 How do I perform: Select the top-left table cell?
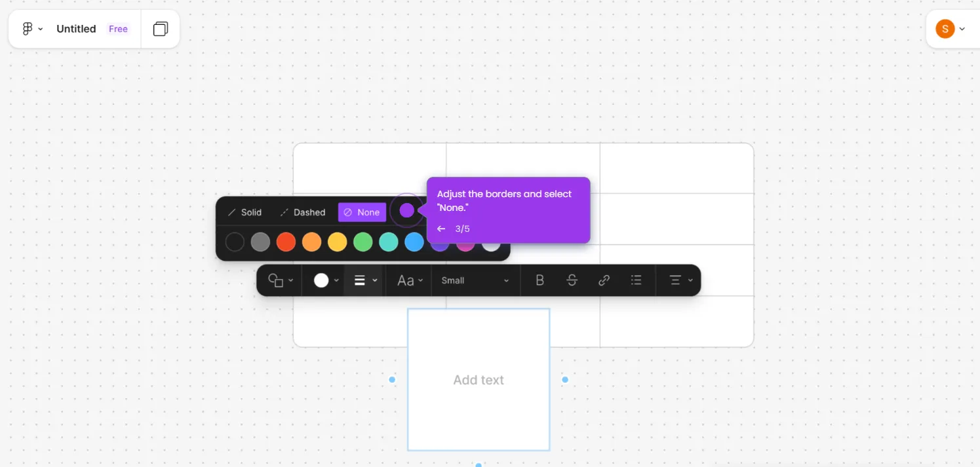(x=370, y=168)
